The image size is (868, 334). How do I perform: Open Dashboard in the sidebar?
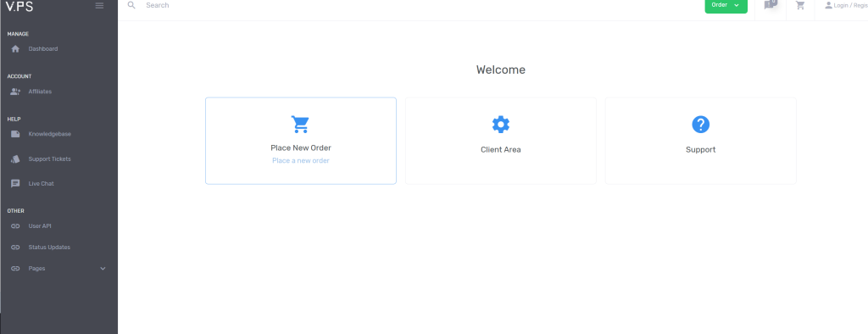43,48
